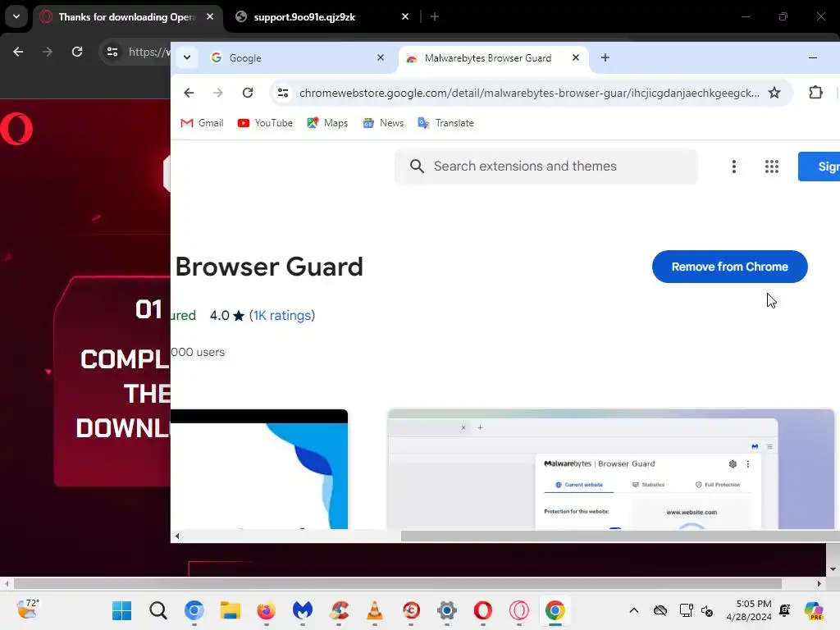Close the Malwarebytes Browser Guard tab
The width and height of the screenshot is (840, 630).
click(576, 57)
